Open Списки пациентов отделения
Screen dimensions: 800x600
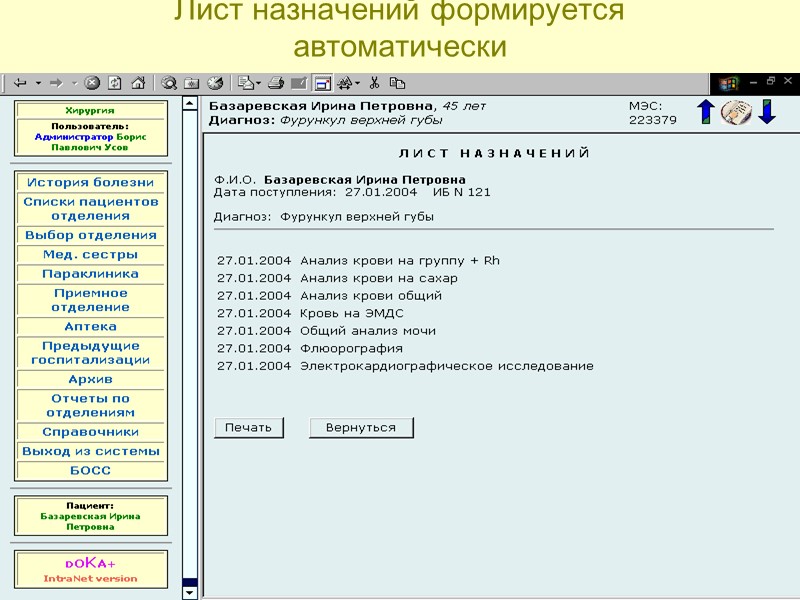pos(91,209)
